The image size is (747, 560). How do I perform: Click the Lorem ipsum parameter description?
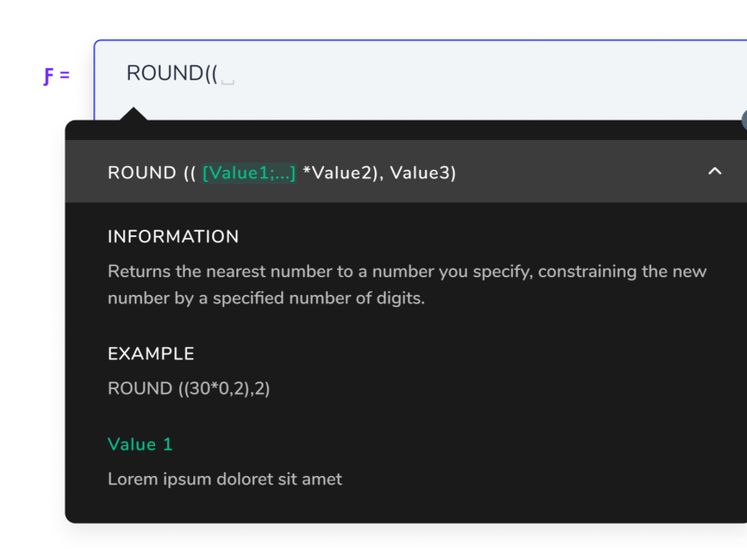pos(224,479)
